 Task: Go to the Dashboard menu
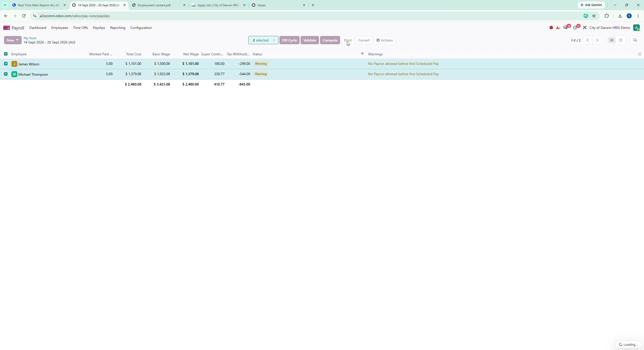click(x=38, y=28)
